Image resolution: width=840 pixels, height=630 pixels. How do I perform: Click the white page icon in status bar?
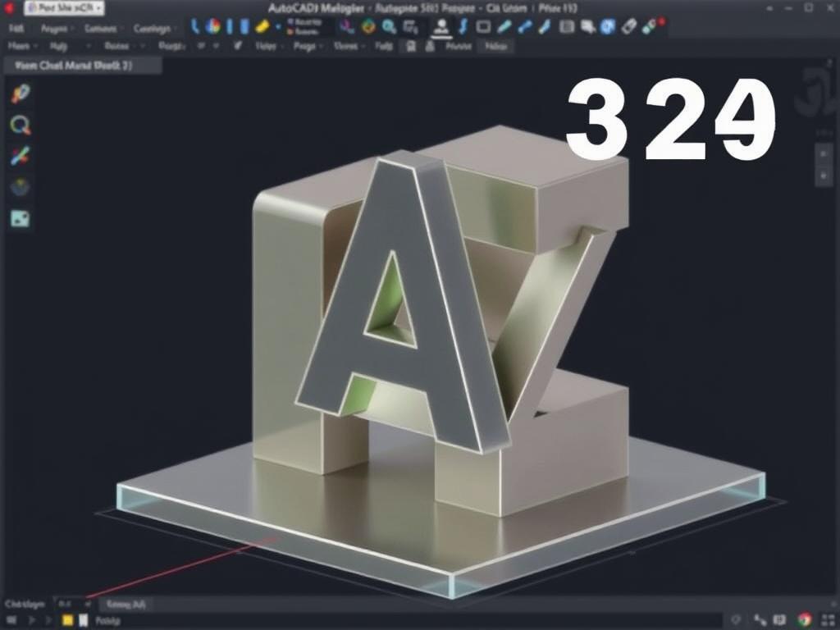[x=84, y=620]
